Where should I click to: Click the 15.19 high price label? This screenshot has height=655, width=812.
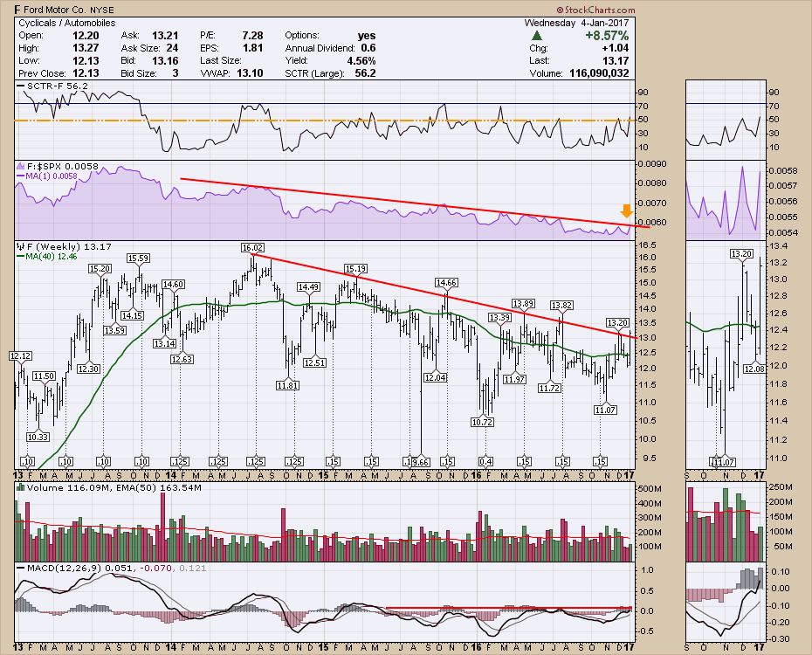[355, 269]
